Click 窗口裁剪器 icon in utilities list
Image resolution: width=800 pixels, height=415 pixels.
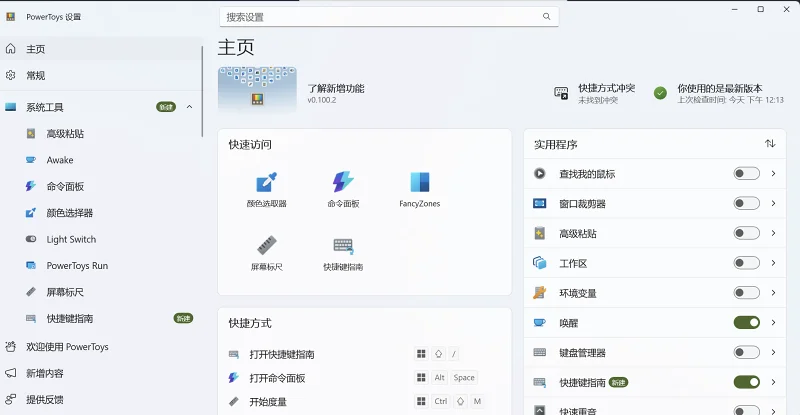pos(539,203)
